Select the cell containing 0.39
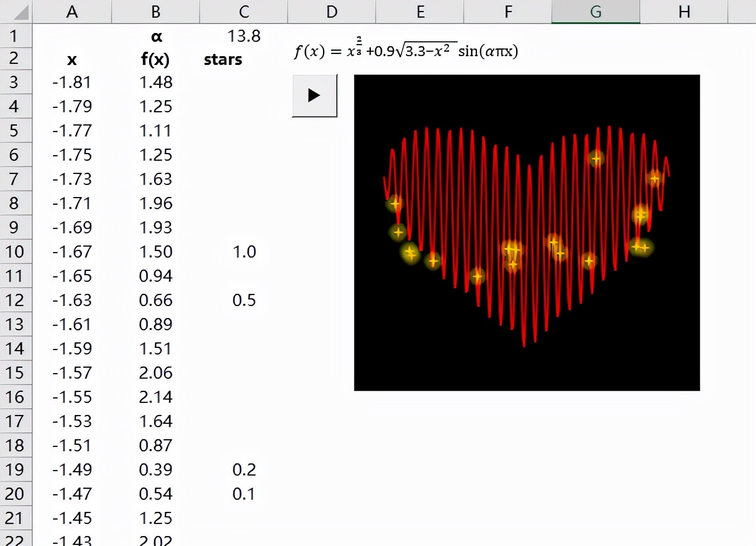 click(156, 469)
